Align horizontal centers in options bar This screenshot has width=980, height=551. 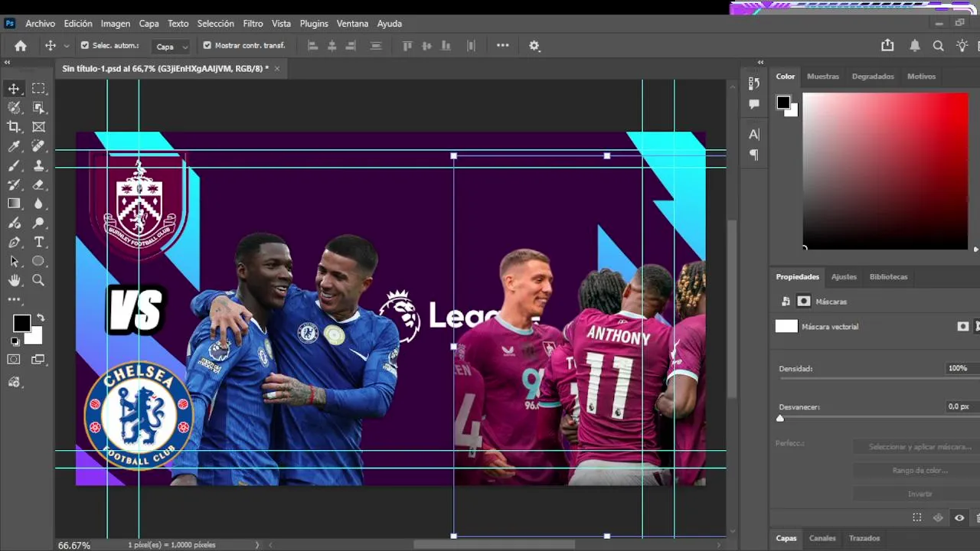point(332,46)
